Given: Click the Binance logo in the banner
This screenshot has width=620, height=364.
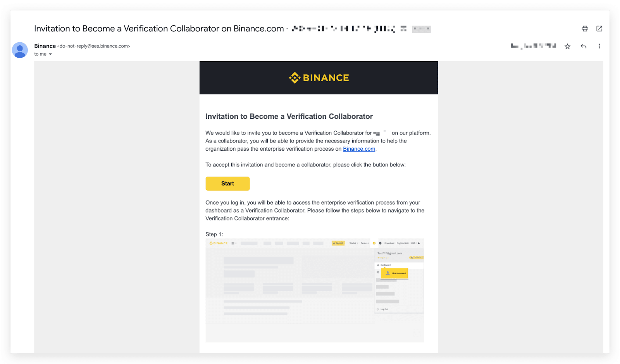Looking at the screenshot, I should click(x=319, y=78).
